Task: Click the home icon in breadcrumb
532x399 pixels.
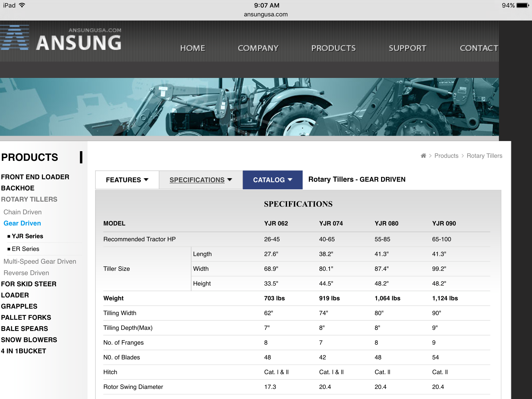Action: point(423,156)
